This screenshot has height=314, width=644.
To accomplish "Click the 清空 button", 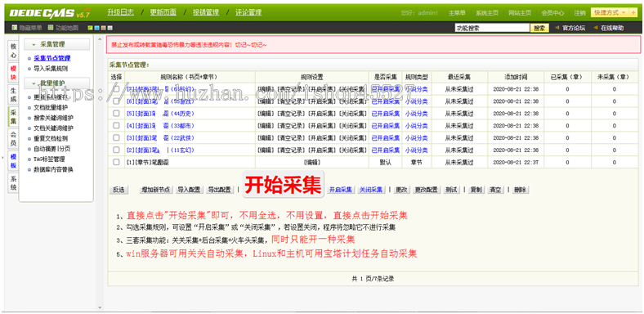I will [495, 190].
